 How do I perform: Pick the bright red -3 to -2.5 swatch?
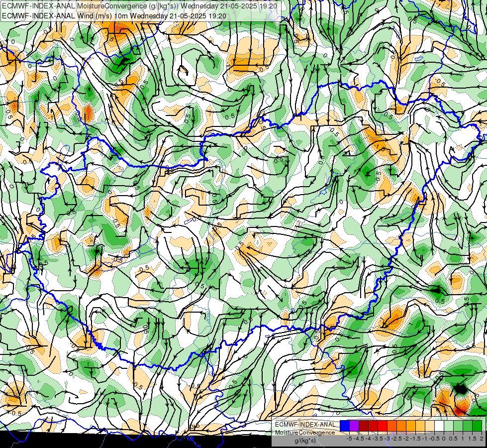click(383, 426)
